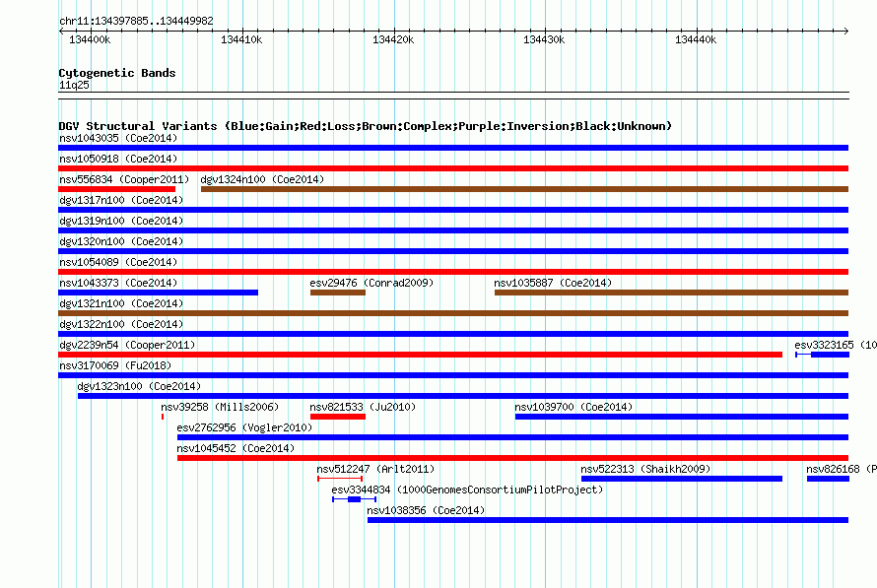Open dgv1317n100 (Coe2014) variant label

(x=121, y=200)
